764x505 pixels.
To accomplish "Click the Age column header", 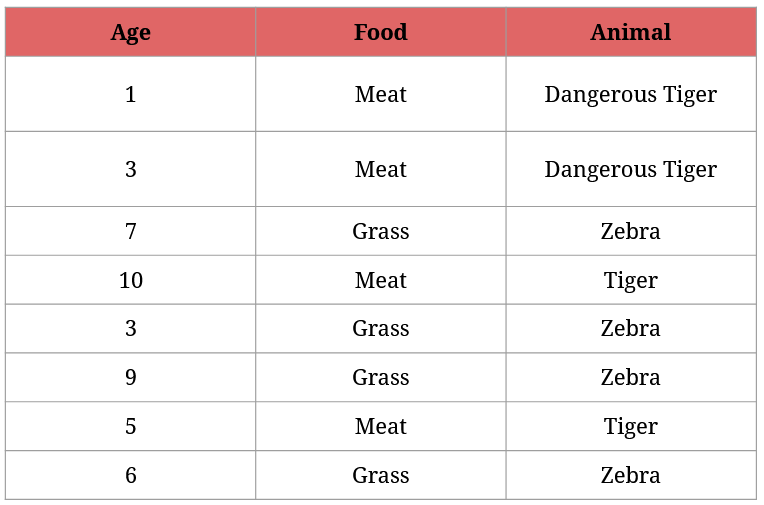I will point(130,32).
